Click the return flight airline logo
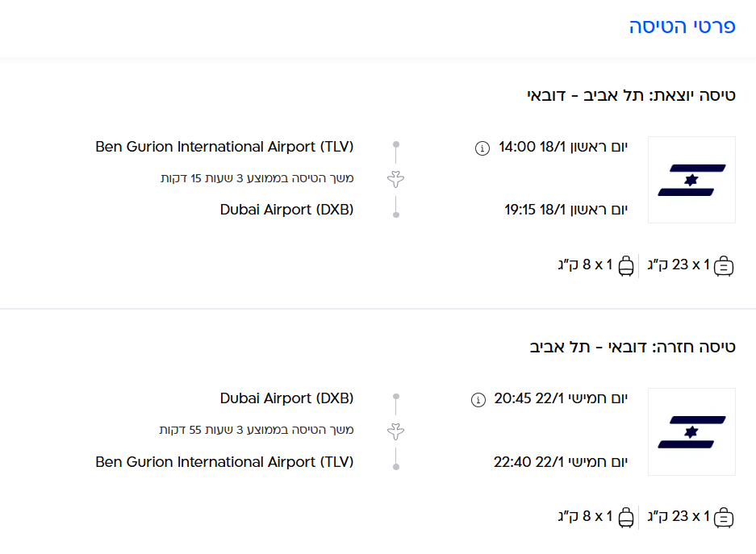The width and height of the screenshot is (756, 554). coord(691,431)
